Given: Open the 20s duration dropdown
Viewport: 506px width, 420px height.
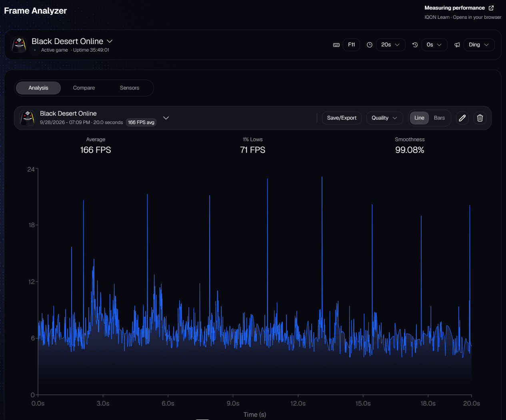Looking at the screenshot, I should pyautogui.click(x=391, y=45).
